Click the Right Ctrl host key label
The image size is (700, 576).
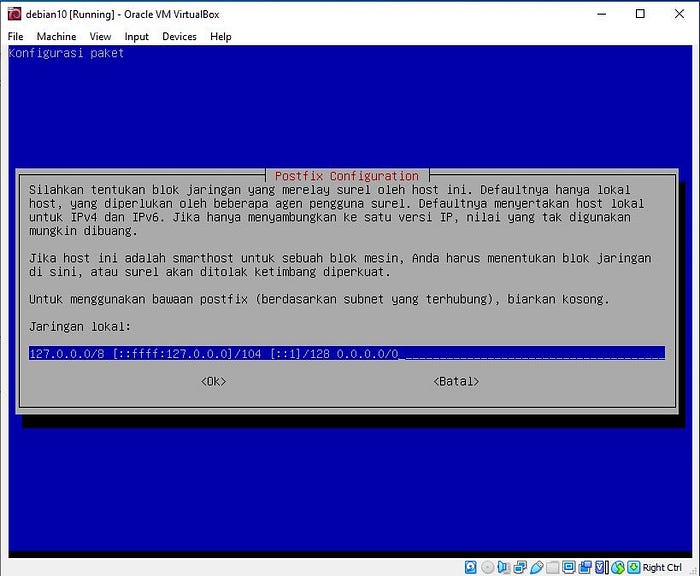pyautogui.click(x=662, y=568)
